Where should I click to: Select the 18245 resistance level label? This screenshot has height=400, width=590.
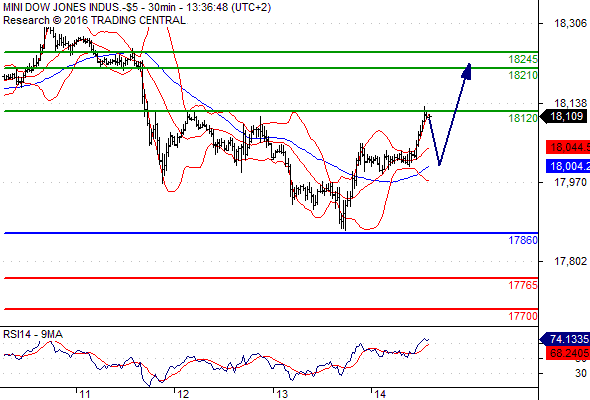tap(523, 59)
